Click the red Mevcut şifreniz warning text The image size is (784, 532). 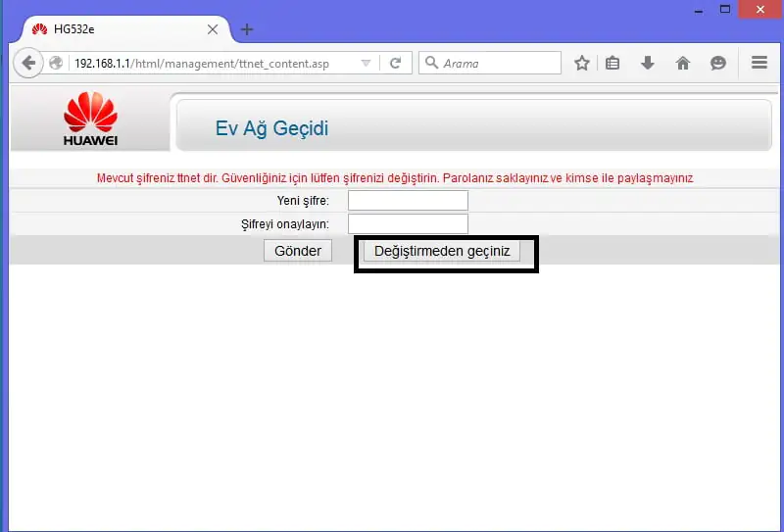point(395,178)
